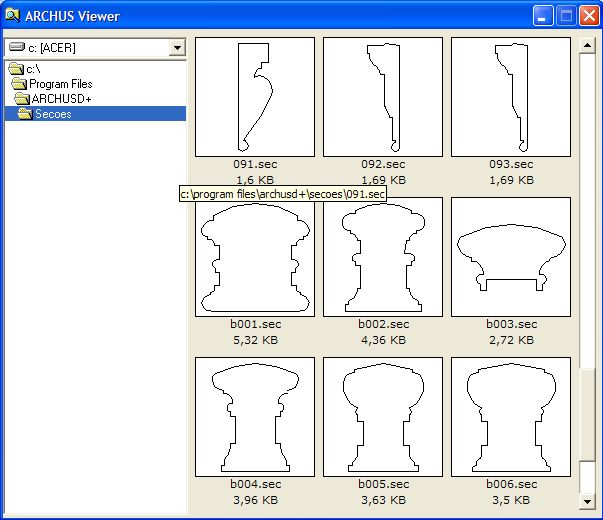The width and height of the screenshot is (603, 520).
Task: Open the drive selector dropdown arrow
Action: point(177,48)
